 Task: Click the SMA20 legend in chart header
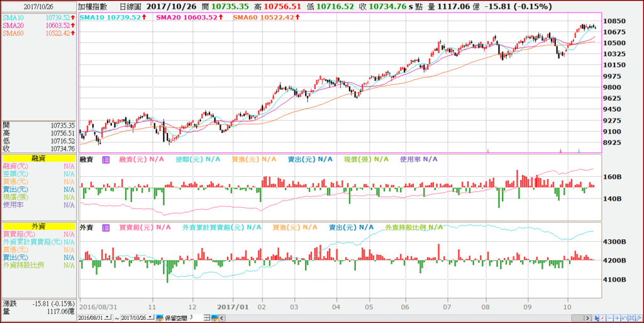click(x=190, y=17)
